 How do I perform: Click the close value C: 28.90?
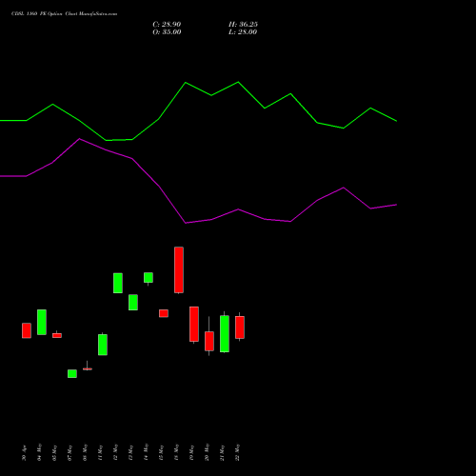[x=167, y=25]
